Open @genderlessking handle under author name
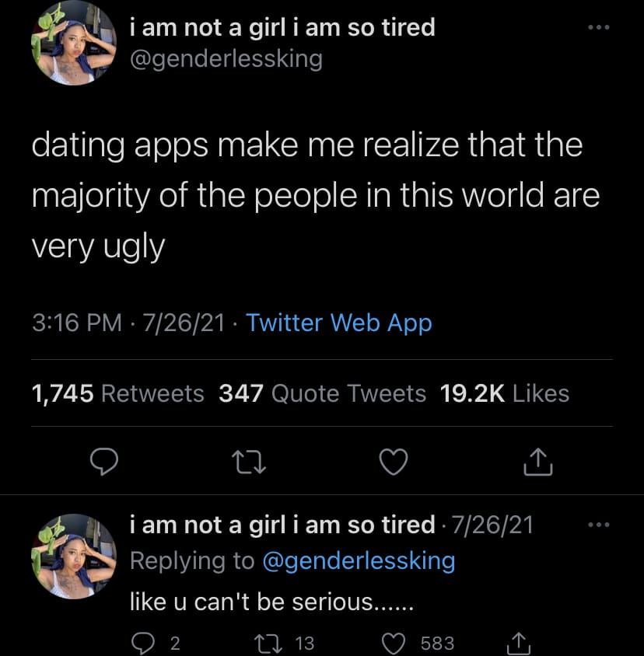 coord(226,59)
